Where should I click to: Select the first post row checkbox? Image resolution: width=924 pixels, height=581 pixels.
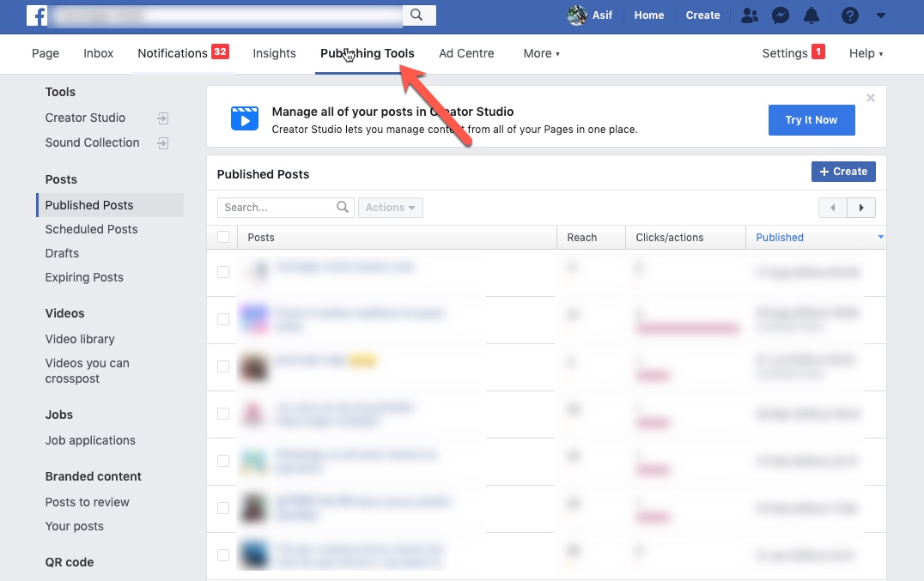coord(223,272)
